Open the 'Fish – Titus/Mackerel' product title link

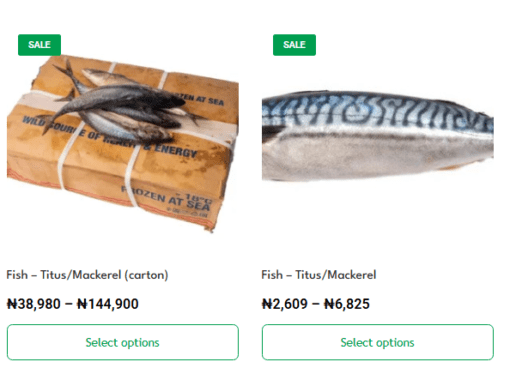(319, 275)
